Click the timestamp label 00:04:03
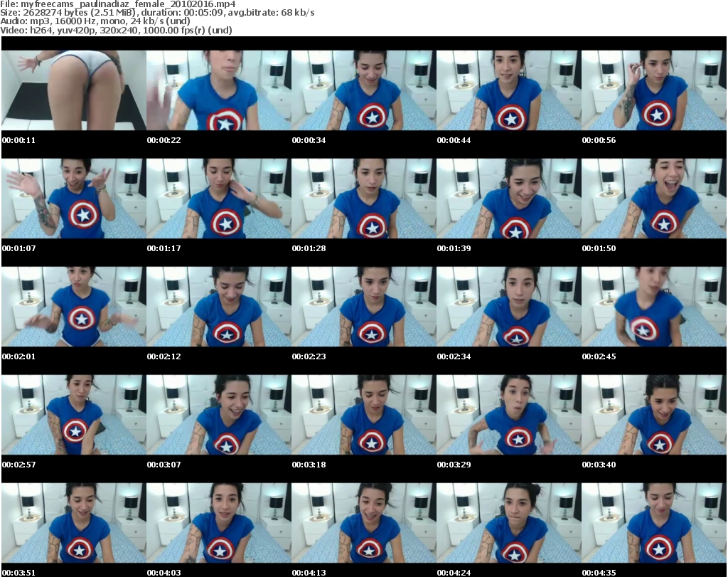728x577 pixels. (x=164, y=573)
